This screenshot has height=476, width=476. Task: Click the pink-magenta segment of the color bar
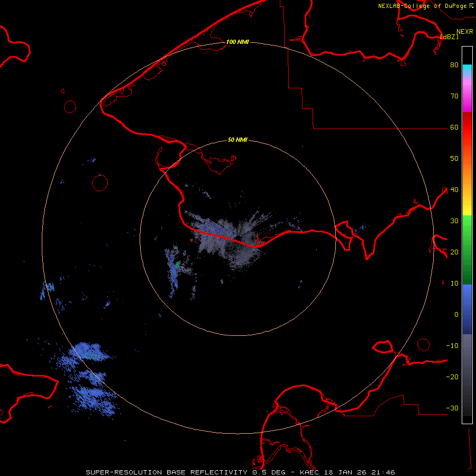coord(467,94)
